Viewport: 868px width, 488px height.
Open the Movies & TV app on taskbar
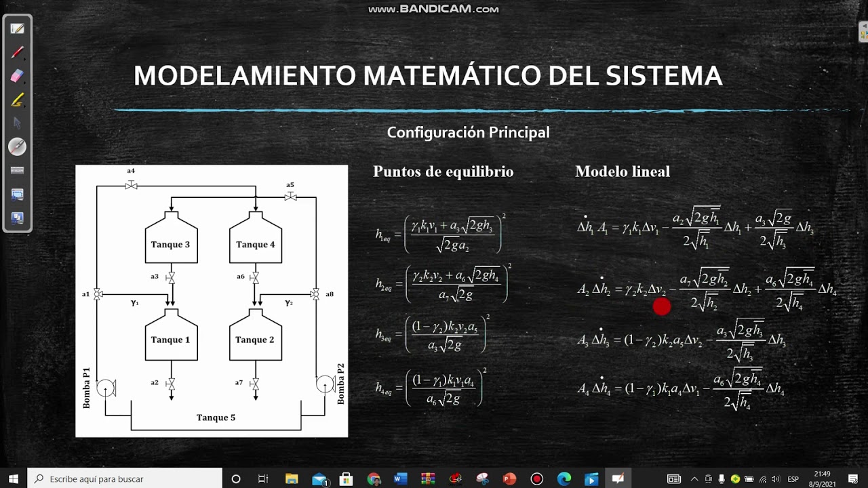click(x=591, y=479)
